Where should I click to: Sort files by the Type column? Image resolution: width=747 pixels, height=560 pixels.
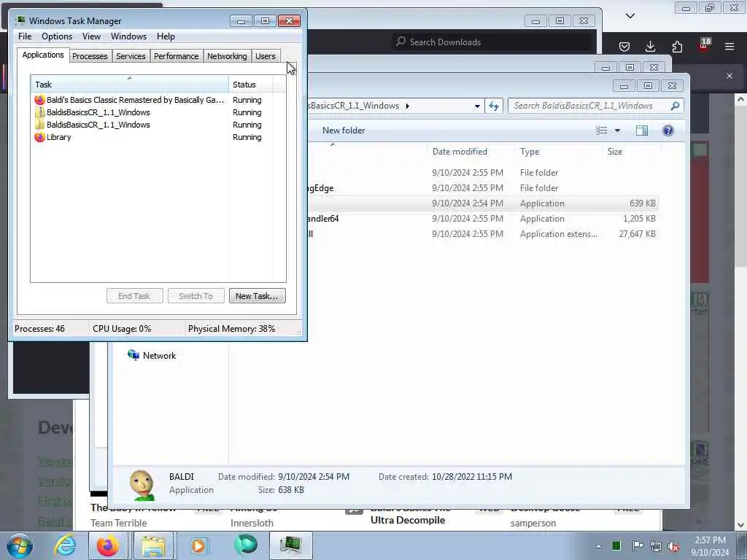pos(558,152)
